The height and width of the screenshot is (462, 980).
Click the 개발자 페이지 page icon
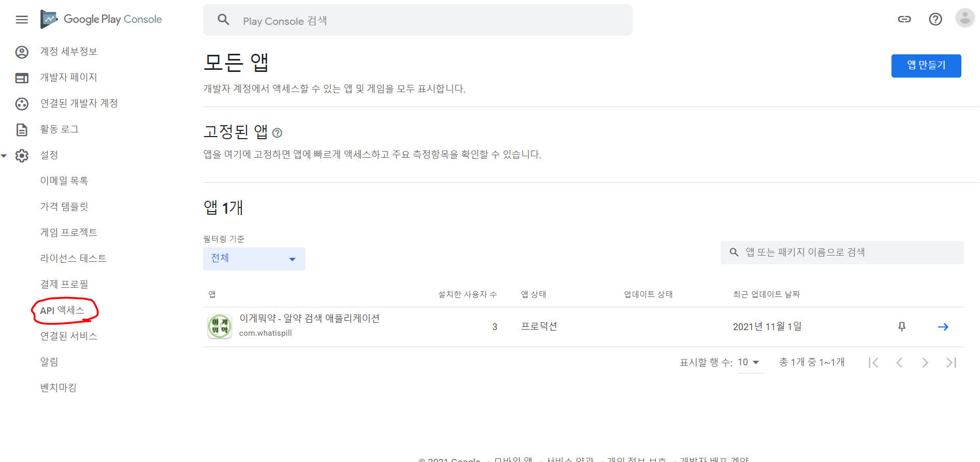(x=22, y=78)
